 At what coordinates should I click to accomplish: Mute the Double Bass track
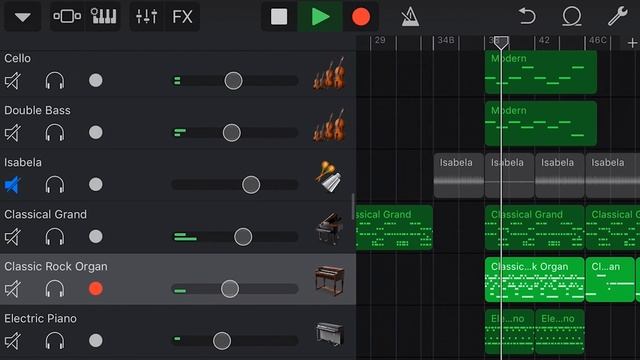click(x=13, y=133)
